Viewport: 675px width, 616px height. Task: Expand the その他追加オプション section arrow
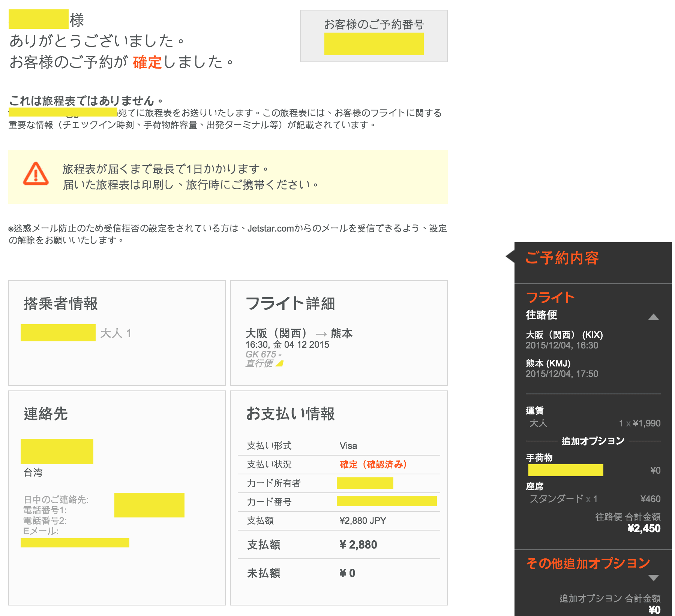tap(653, 577)
